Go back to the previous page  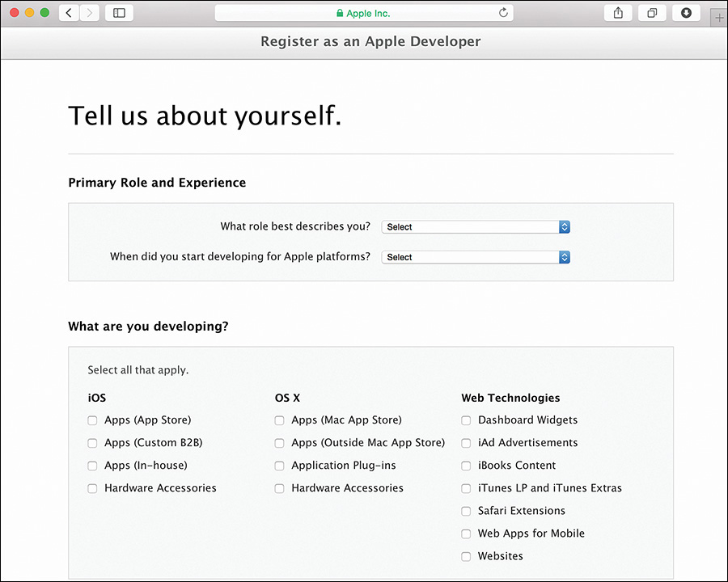69,13
